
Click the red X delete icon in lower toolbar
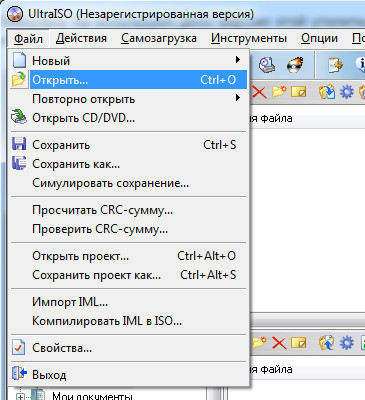(x=279, y=343)
